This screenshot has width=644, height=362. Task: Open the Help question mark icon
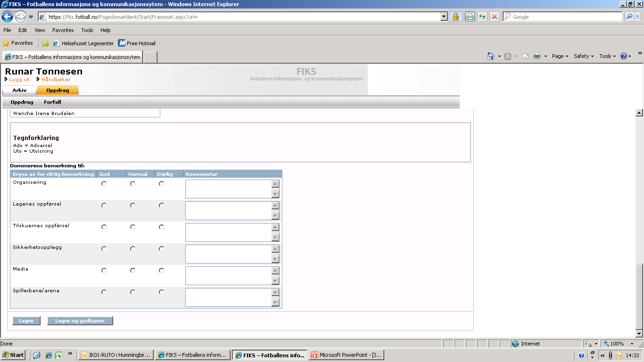pyautogui.click(x=624, y=56)
